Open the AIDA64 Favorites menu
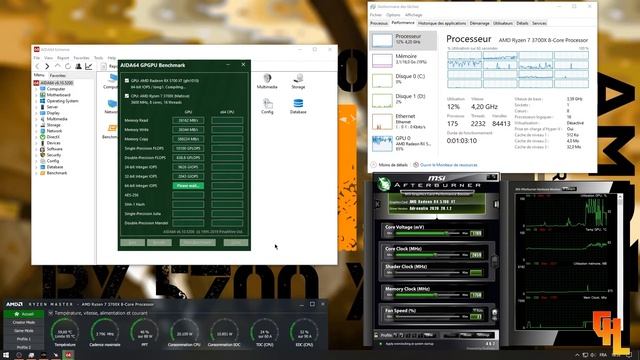Image resolution: width=640 pixels, height=360 pixels. pos(81,58)
